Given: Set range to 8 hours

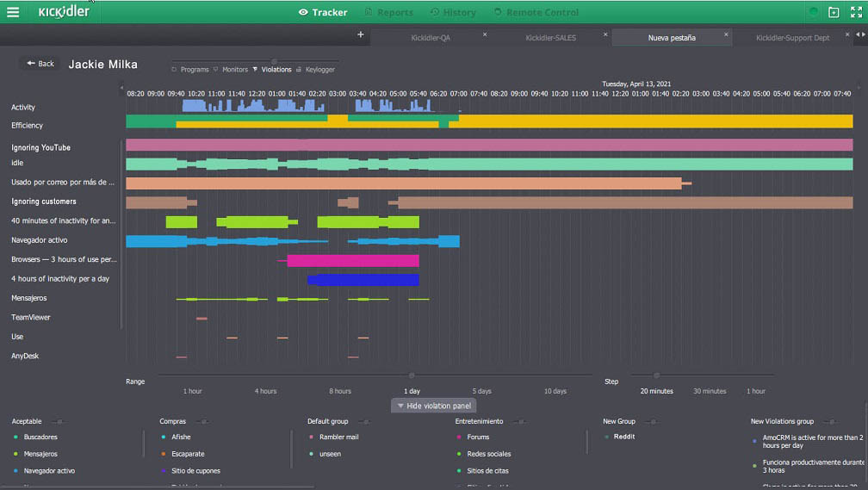Looking at the screenshot, I should 340,391.
